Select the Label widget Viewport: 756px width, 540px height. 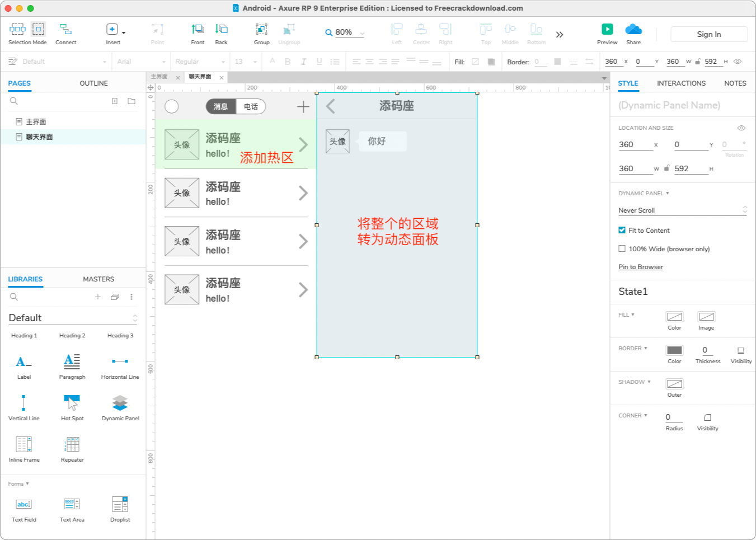(x=24, y=366)
